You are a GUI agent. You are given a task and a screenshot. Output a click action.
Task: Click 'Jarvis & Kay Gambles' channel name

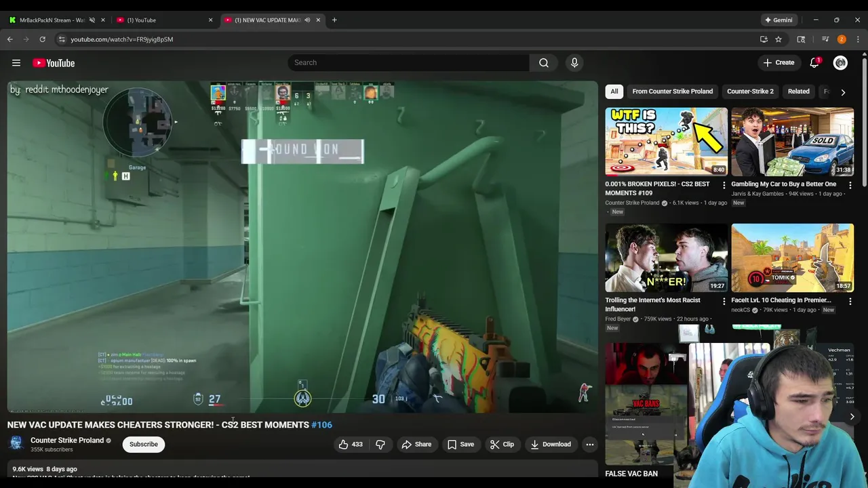tap(757, 194)
